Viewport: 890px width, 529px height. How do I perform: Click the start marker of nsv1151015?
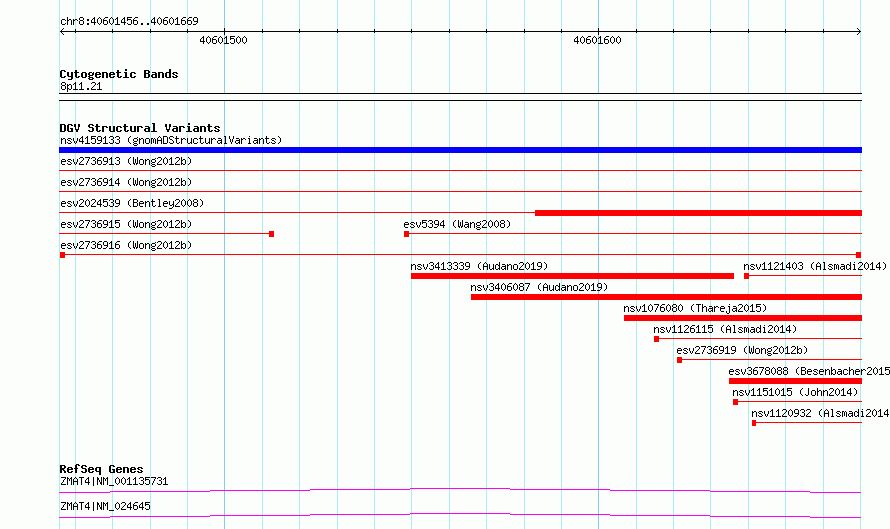pos(736,402)
